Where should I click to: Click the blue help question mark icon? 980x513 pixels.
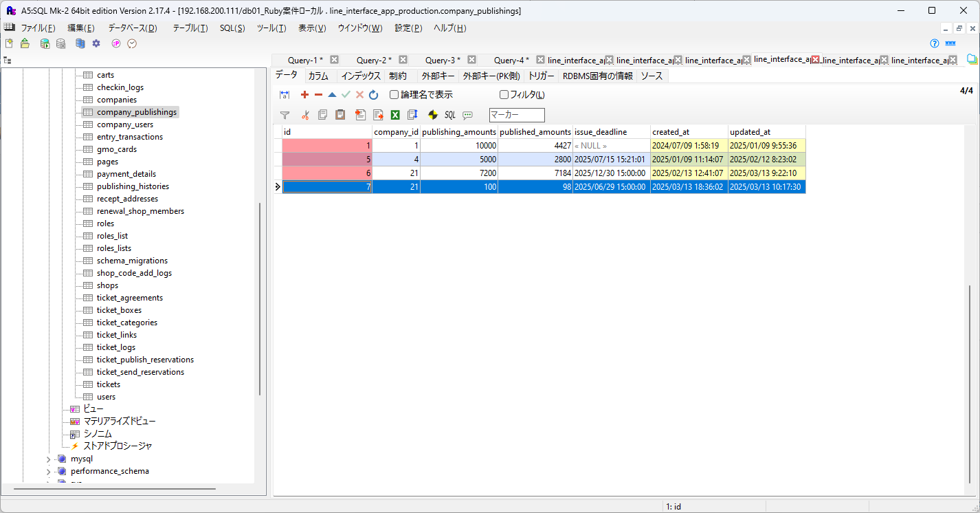coord(935,43)
